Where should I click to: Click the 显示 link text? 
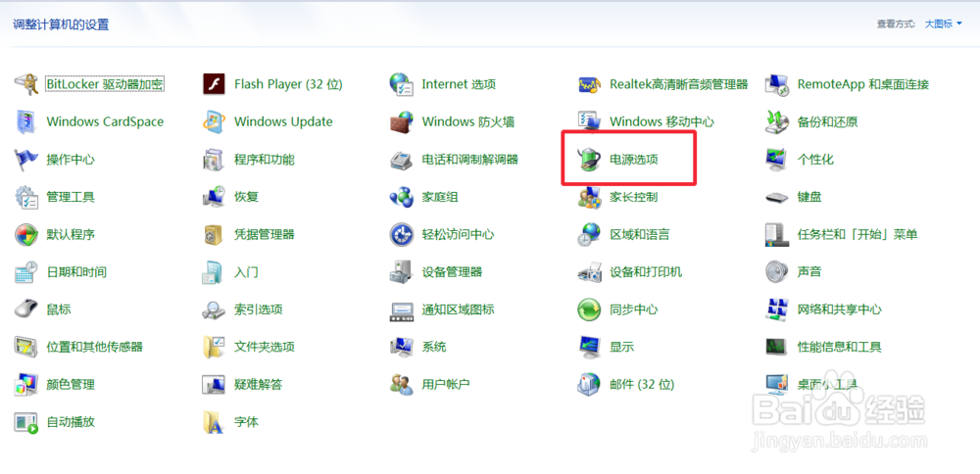pyautogui.click(x=622, y=347)
